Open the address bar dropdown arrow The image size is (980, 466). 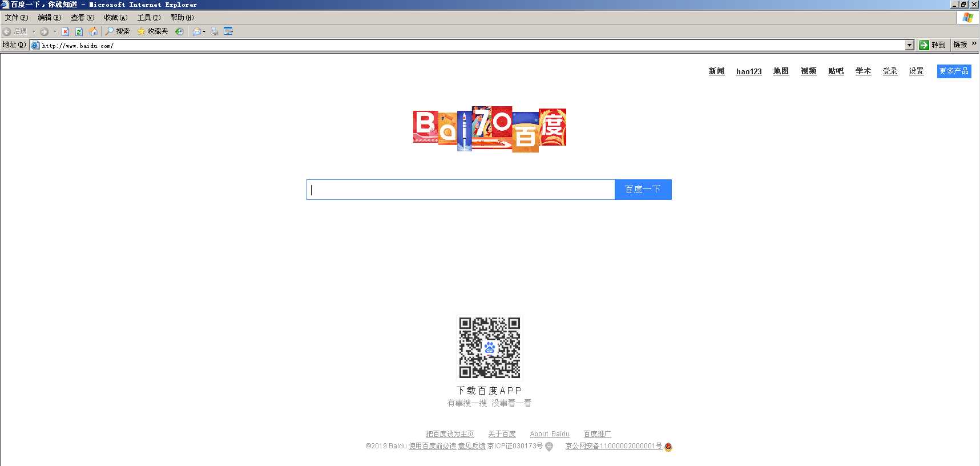[x=910, y=45]
